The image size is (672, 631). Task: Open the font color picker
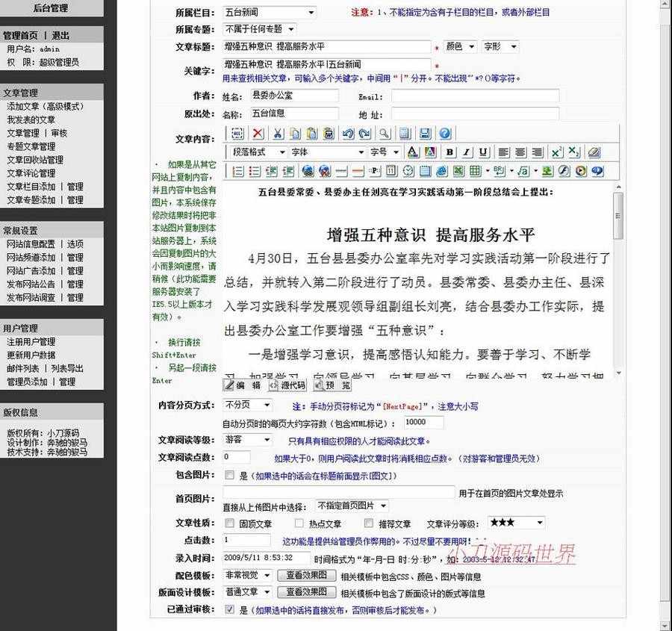(413, 152)
